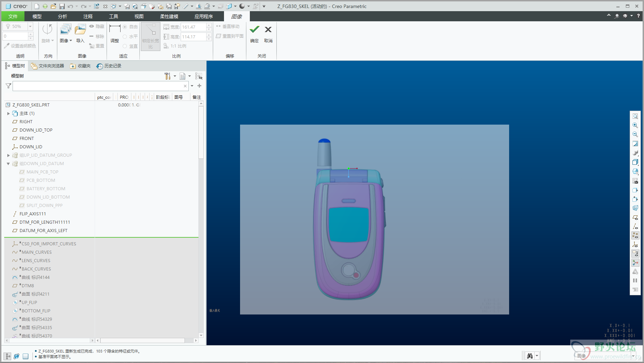This screenshot has height=363, width=644.
Task: Toggle datum point display icon
Action: [635, 235]
